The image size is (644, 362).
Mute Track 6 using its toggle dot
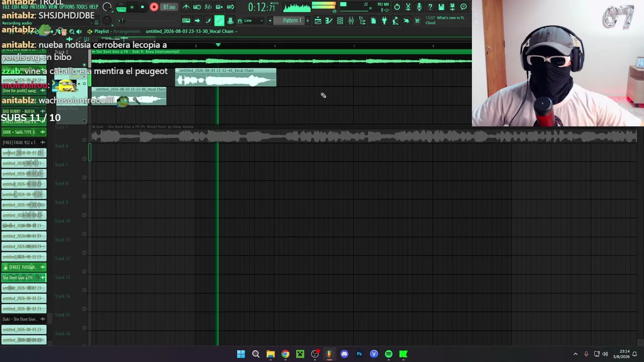click(x=85, y=158)
